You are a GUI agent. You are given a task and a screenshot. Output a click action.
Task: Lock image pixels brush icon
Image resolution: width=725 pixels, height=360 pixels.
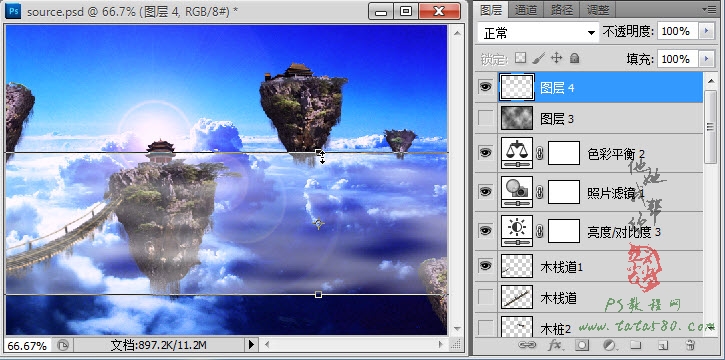click(538, 58)
